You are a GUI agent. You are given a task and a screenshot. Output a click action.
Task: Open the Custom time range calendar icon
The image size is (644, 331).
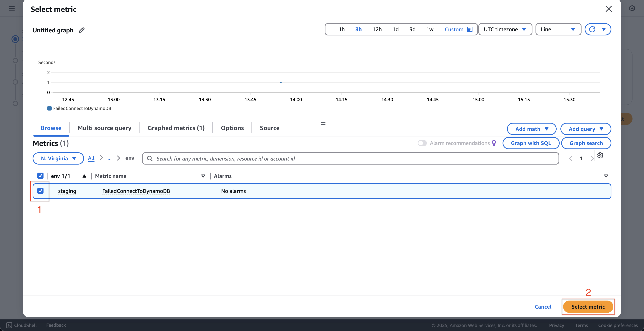[x=470, y=29]
